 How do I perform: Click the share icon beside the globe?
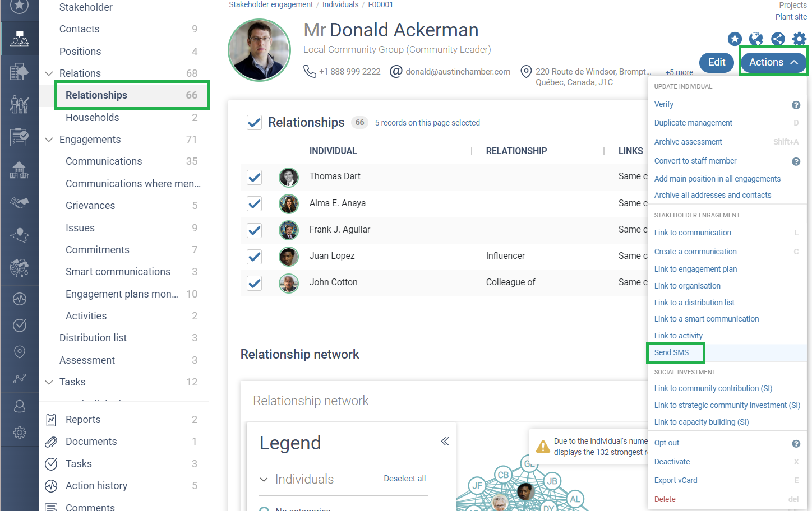pos(778,39)
